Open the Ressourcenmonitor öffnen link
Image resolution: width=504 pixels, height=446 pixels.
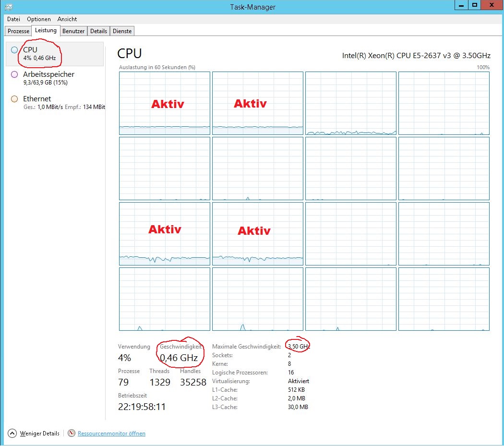click(111, 434)
